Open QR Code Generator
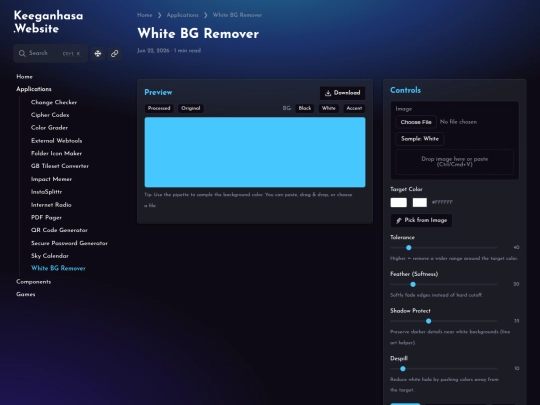 click(x=59, y=230)
